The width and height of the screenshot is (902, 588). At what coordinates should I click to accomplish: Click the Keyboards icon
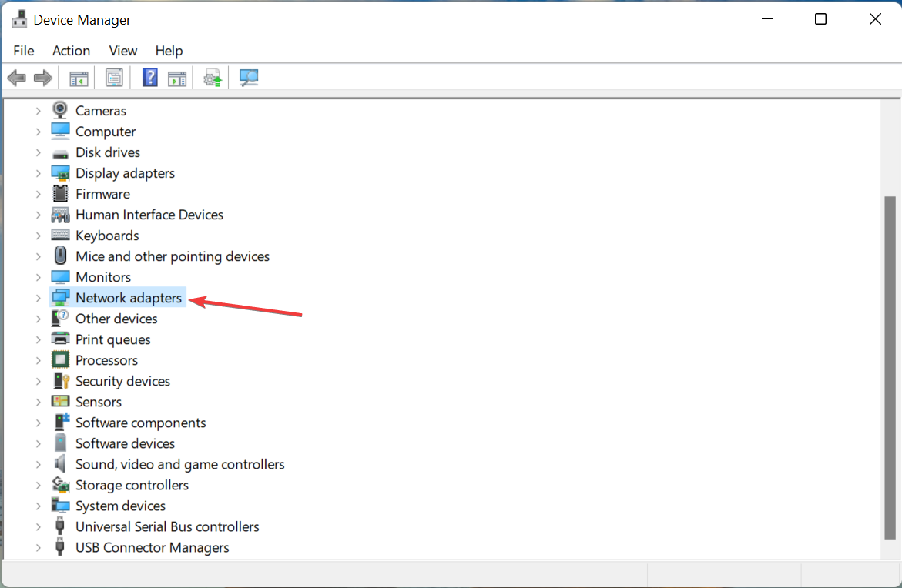[x=60, y=235]
